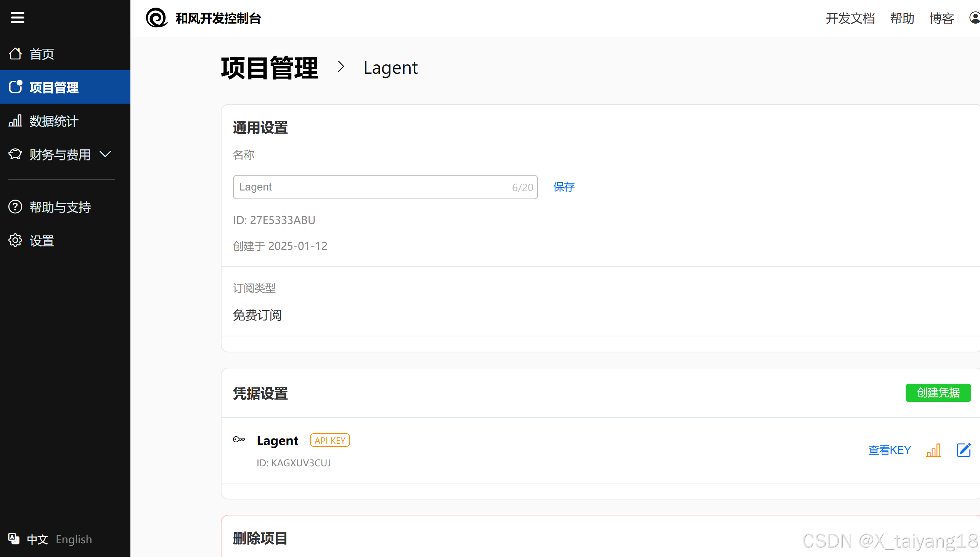Click the edit credential pencil icon
Image resolution: width=980 pixels, height=557 pixels.
pos(964,450)
